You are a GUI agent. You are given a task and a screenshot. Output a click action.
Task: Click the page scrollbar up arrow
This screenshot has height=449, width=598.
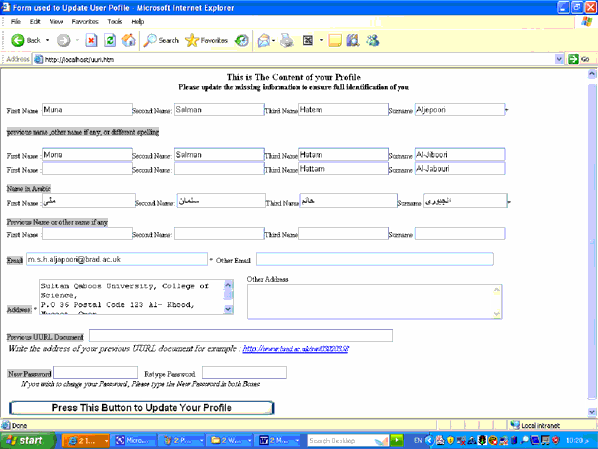592,74
